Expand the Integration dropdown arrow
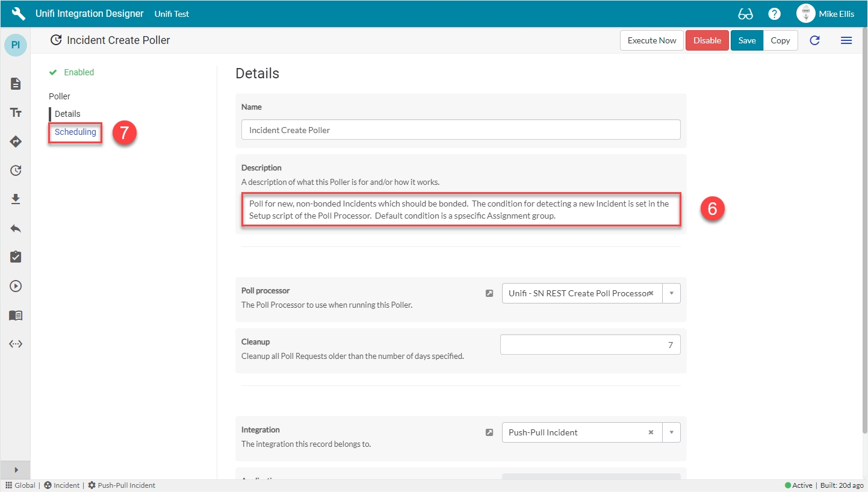Viewport: 868px width, 492px height. [x=671, y=432]
